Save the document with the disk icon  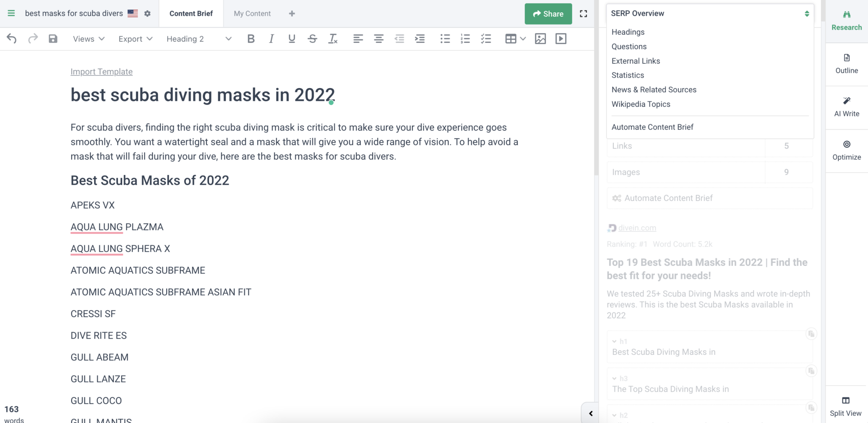[53, 39]
